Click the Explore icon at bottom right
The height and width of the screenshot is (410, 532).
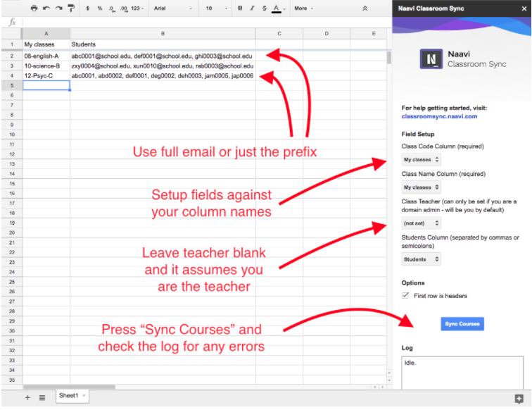(x=519, y=399)
